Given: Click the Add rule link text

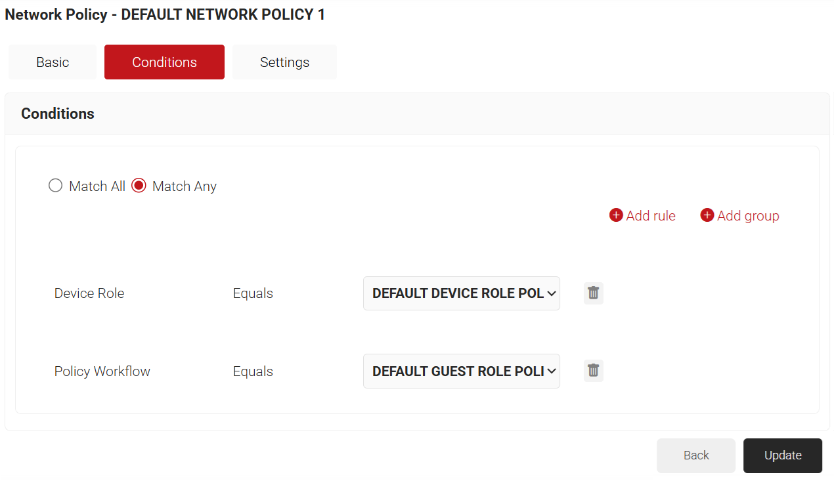Looking at the screenshot, I should click(651, 216).
